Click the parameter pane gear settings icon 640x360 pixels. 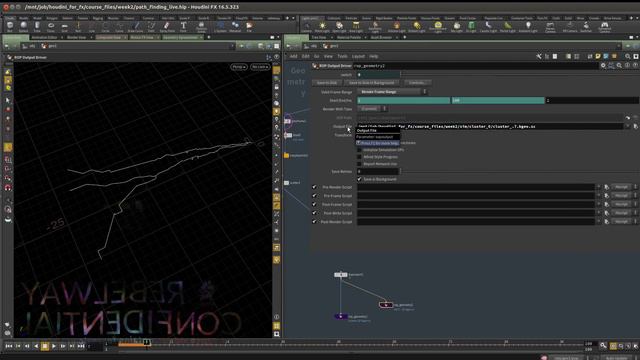[603, 66]
